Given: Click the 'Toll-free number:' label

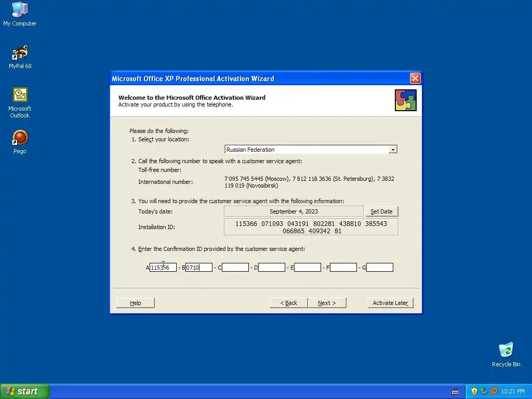Looking at the screenshot, I should [160, 170].
